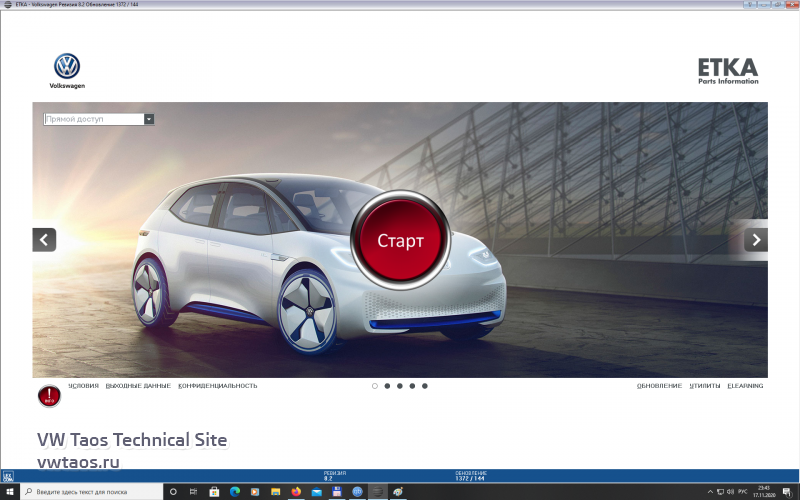
Task: Click the red Info icon
Action: [49, 396]
